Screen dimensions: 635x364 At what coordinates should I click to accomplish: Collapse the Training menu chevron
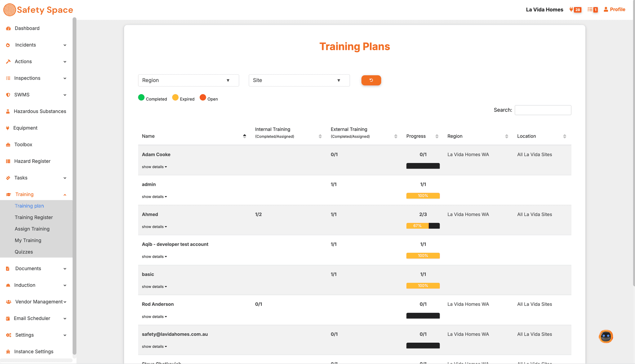(x=65, y=195)
